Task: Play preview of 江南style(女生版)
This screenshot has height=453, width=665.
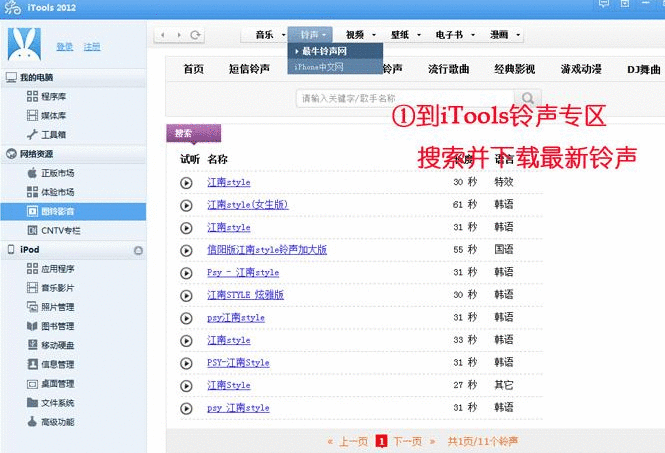Action: pos(186,205)
